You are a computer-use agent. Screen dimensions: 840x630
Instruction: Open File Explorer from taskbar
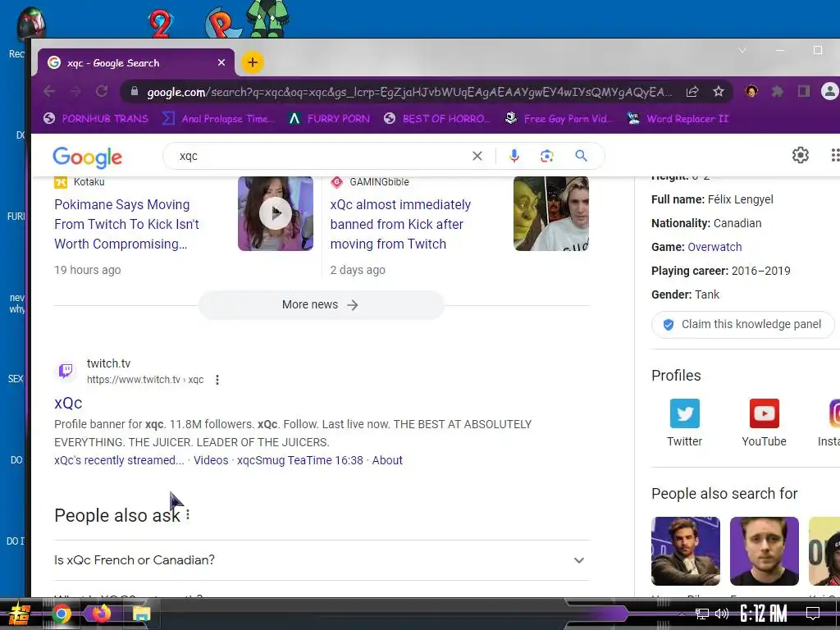(141, 614)
